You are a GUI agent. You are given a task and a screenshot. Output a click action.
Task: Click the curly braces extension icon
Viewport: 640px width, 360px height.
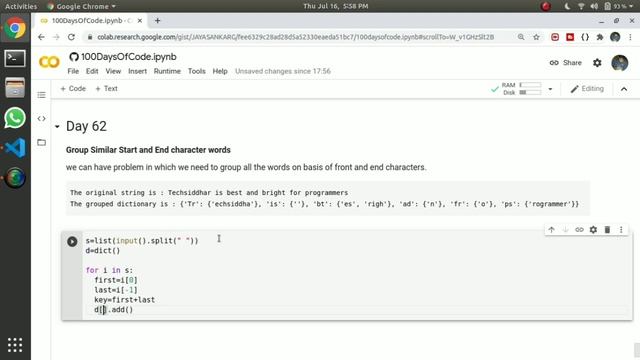click(x=585, y=37)
